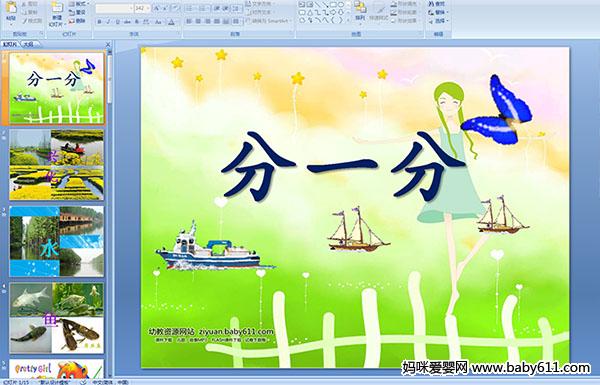Click the Replace button in the editing group
This screenshot has width=600, height=385.
[437, 12]
